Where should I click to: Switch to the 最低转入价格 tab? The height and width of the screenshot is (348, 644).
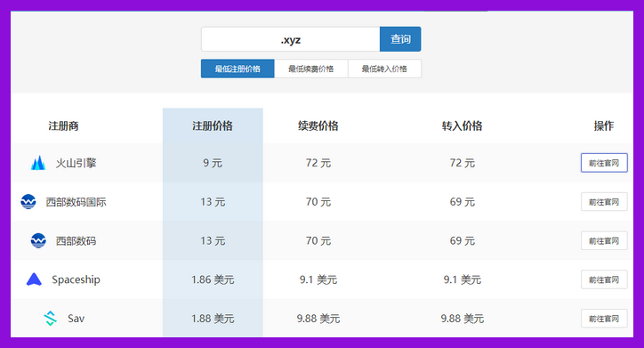click(384, 69)
